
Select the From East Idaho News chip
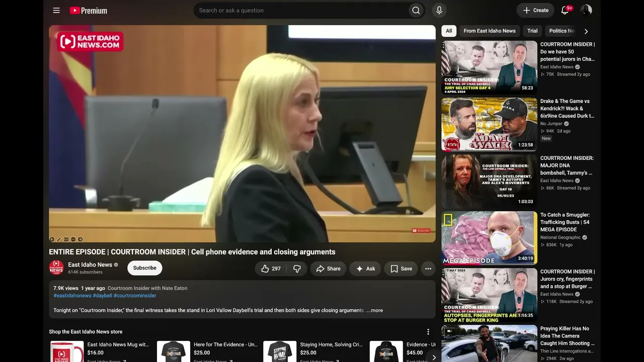pos(490,31)
